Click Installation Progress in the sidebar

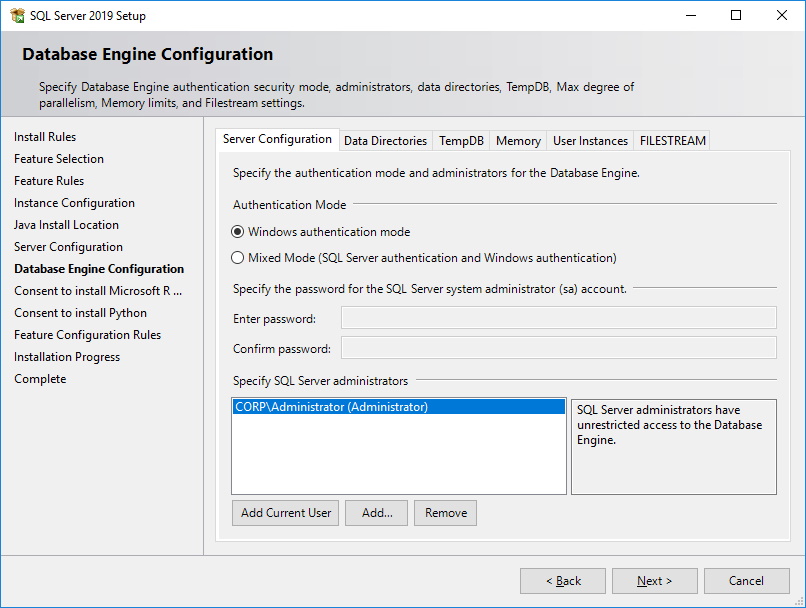click(67, 357)
